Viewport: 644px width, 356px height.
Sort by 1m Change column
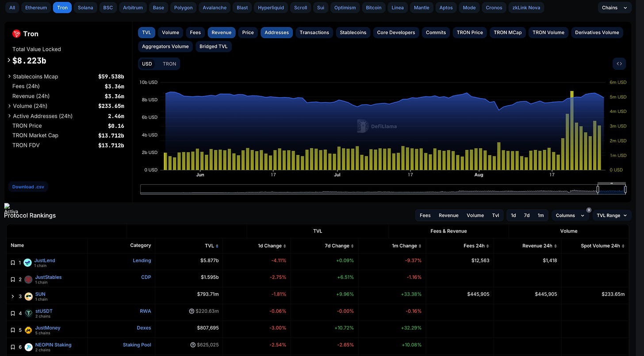coord(420,246)
